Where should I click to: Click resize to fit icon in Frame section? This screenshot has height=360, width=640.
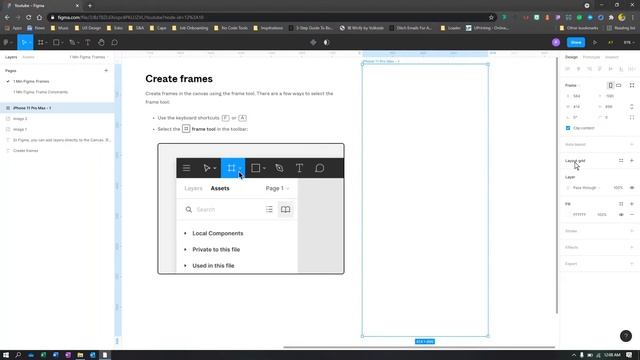pyautogui.click(x=632, y=85)
